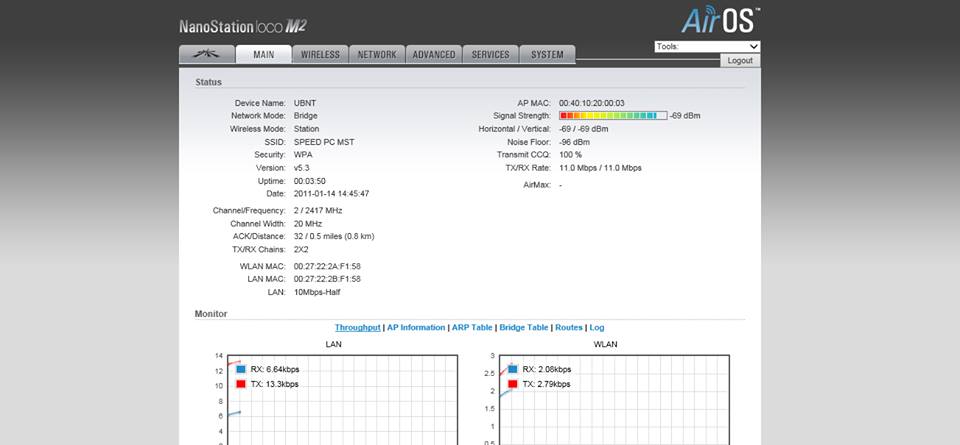Viewport: 960px width, 445px height.
Task: Open the Ubiquiti logo tab
Action: coord(207,54)
